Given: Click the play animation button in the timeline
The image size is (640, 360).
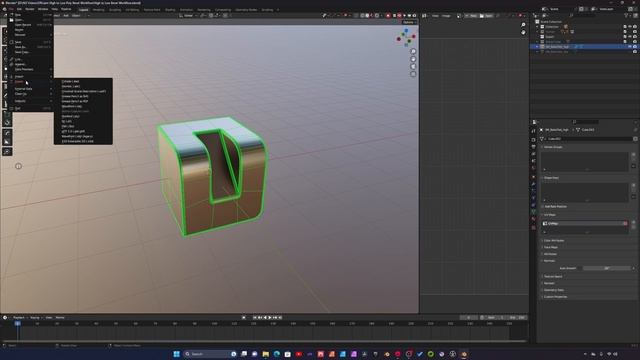Looking at the screenshot, I should point(269,318).
